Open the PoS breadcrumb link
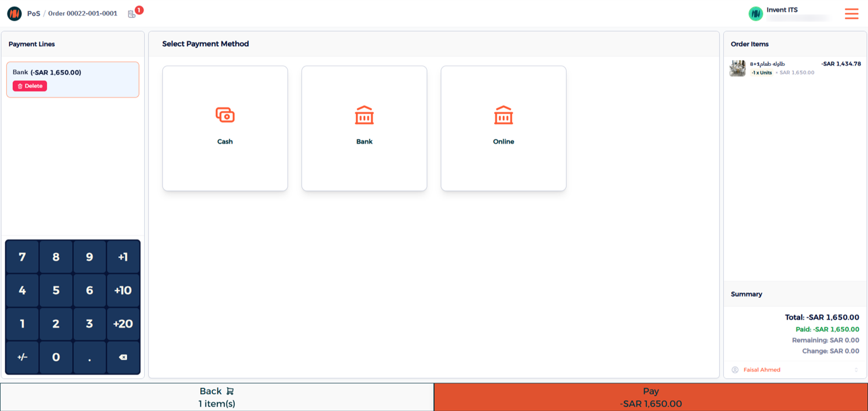 coord(34,14)
